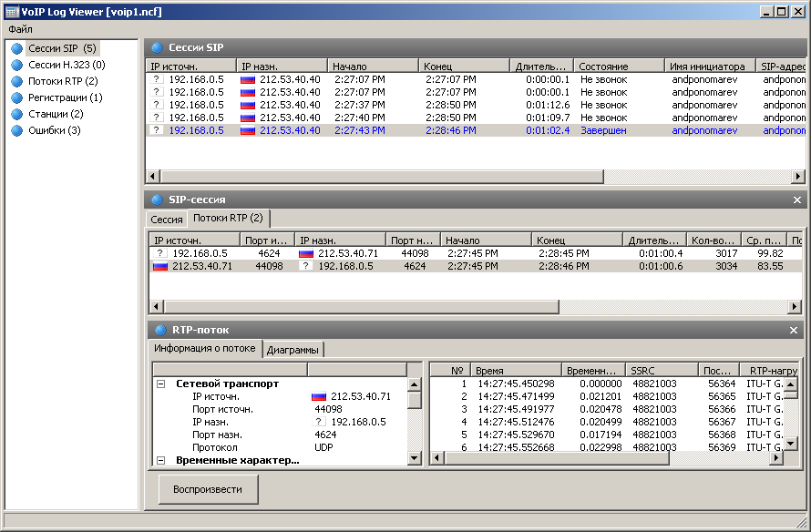Screen dimensions: 811x532
Task: Click right arrow of the SIP sessions horizontal scrollbar
Action: pyautogui.click(x=798, y=177)
